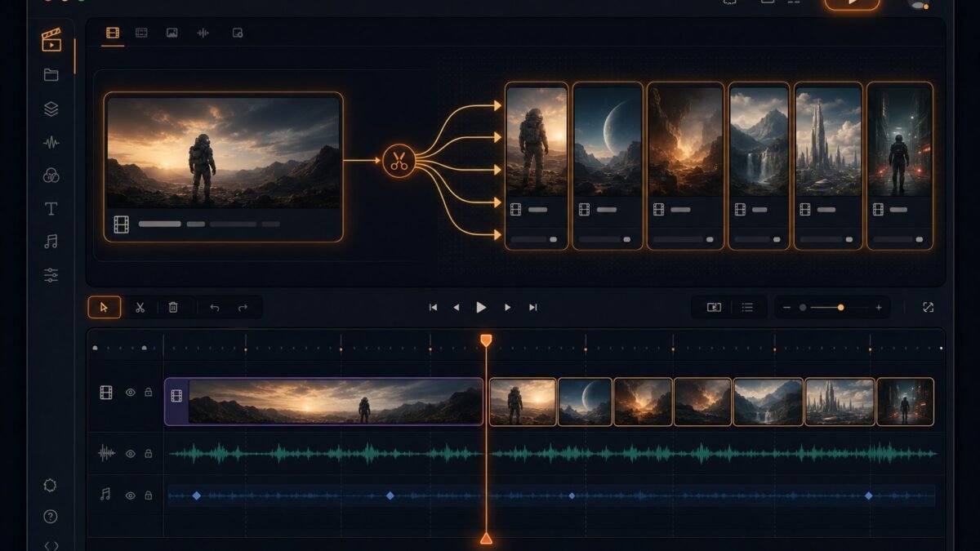Click the zoom out minus button

tap(786, 307)
